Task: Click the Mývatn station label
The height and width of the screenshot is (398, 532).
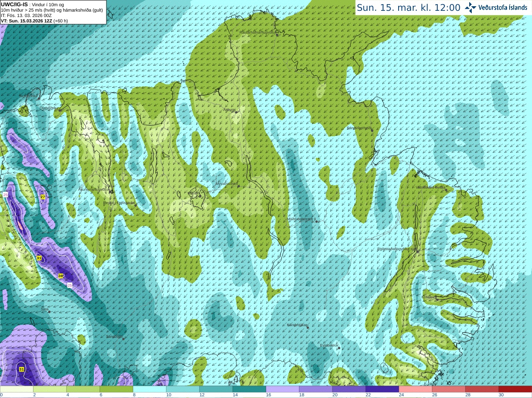Action: click(193, 193)
